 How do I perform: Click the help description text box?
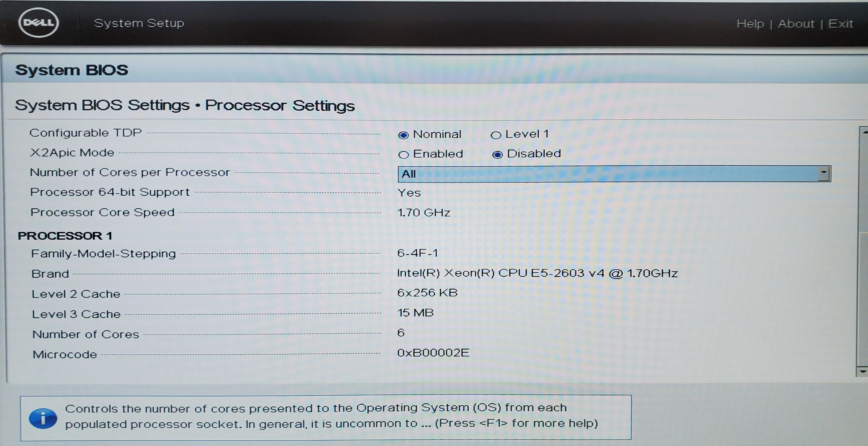326,417
